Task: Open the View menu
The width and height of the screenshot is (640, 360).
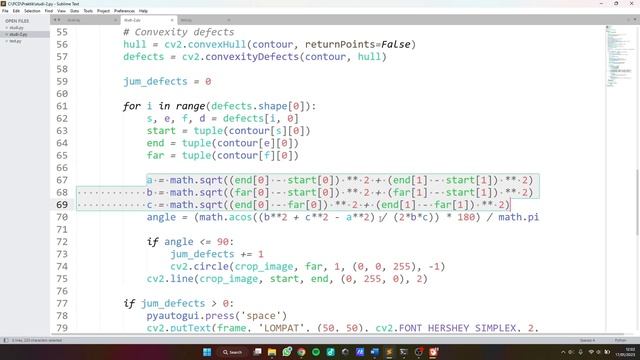Action: (x=61, y=11)
